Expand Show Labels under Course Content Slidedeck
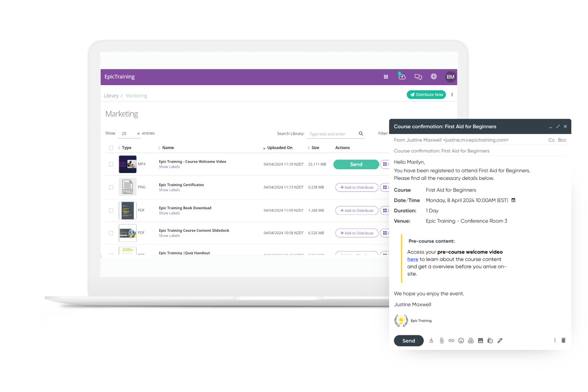The image size is (588, 392). 169,236
